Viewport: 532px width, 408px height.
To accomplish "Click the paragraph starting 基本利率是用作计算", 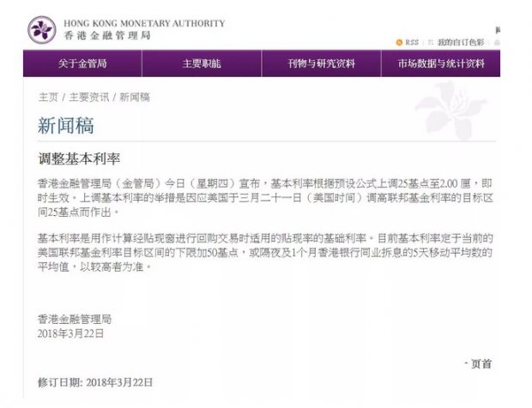I will [x=265, y=253].
